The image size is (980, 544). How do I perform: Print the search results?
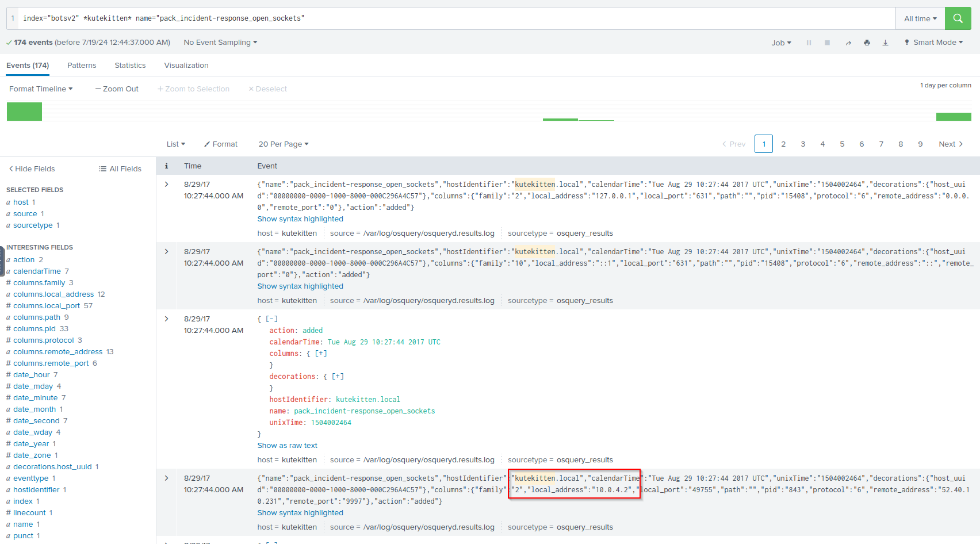(x=867, y=43)
